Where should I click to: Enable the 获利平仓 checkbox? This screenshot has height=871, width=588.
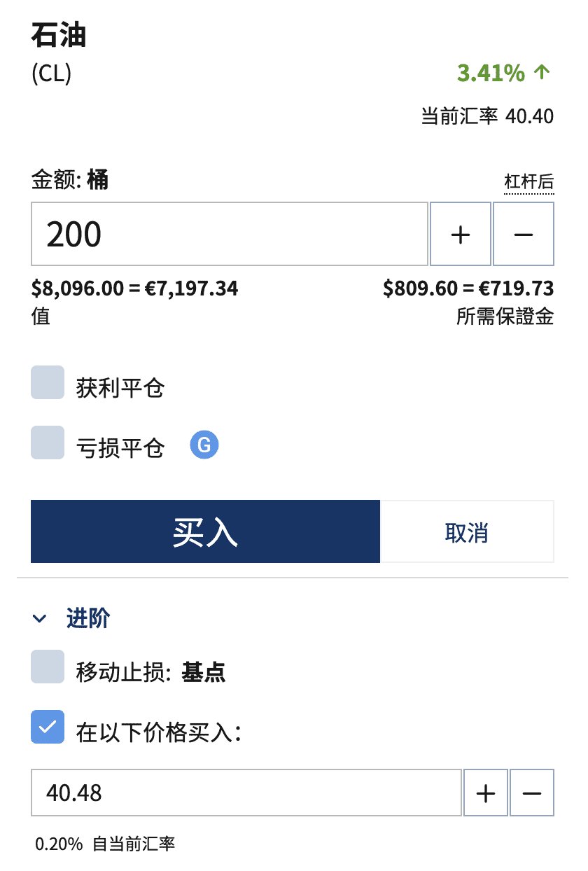[x=46, y=383]
